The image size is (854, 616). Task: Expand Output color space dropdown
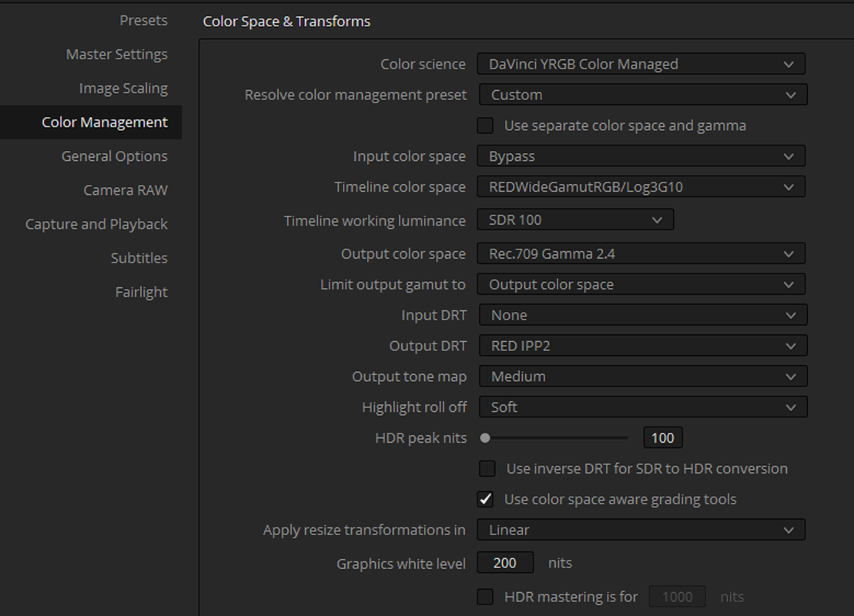coord(641,254)
